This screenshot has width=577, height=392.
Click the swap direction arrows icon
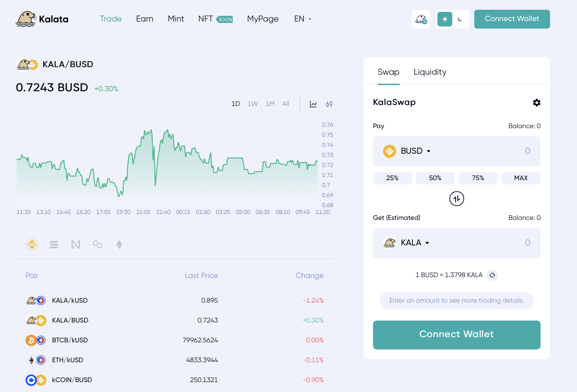click(456, 198)
